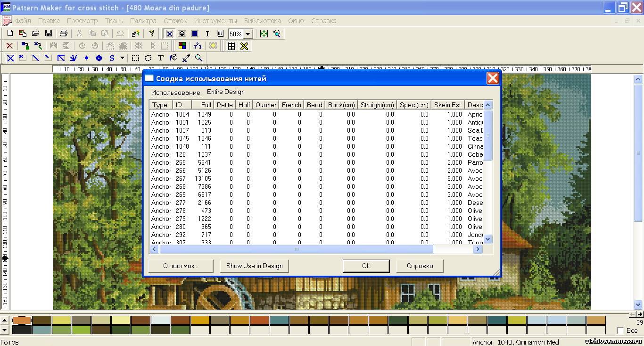Image resolution: width=644 pixels, height=346 pixels.
Task: Select the petite stitch tool
Action: pos(22,58)
